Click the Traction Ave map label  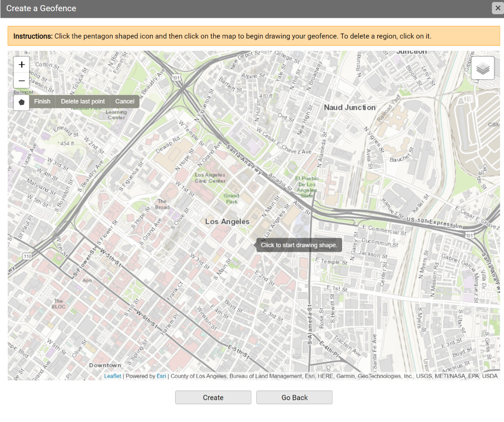347,346
